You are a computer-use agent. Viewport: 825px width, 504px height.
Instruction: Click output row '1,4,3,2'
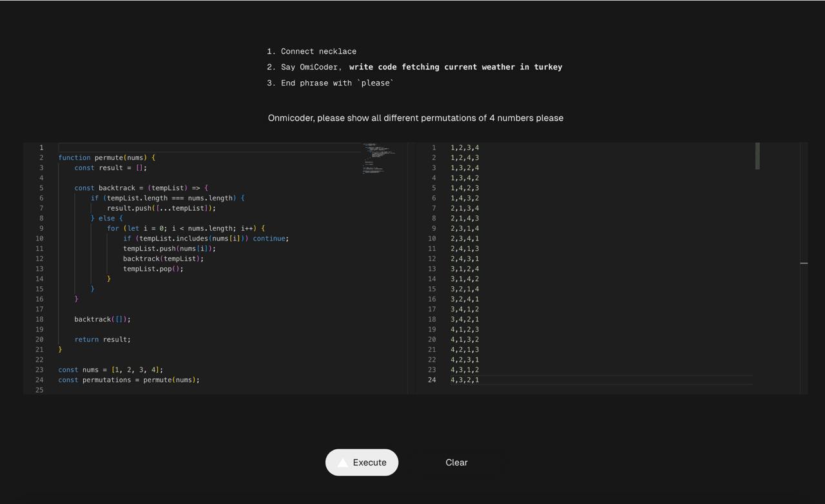point(465,198)
